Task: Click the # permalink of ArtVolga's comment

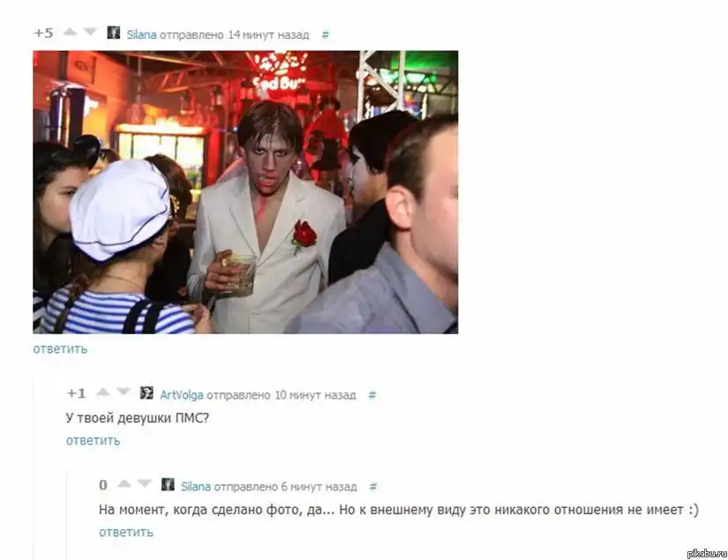Action: click(372, 395)
